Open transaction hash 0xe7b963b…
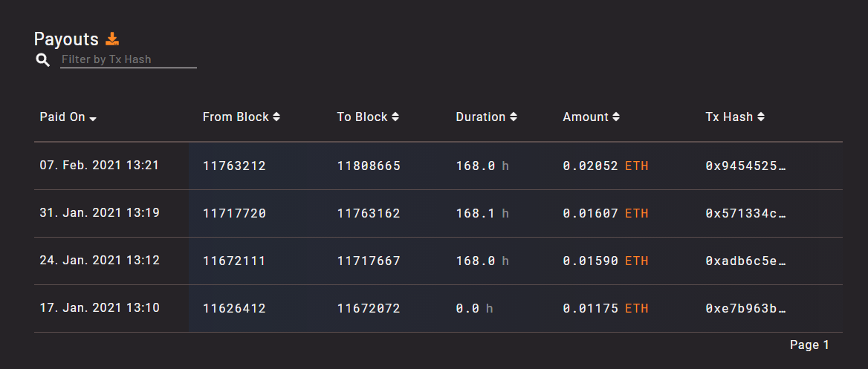Viewport: 868px width, 369px height. (x=745, y=309)
